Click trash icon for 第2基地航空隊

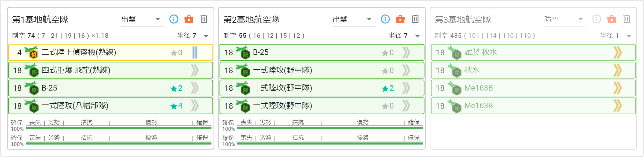[415, 19]
